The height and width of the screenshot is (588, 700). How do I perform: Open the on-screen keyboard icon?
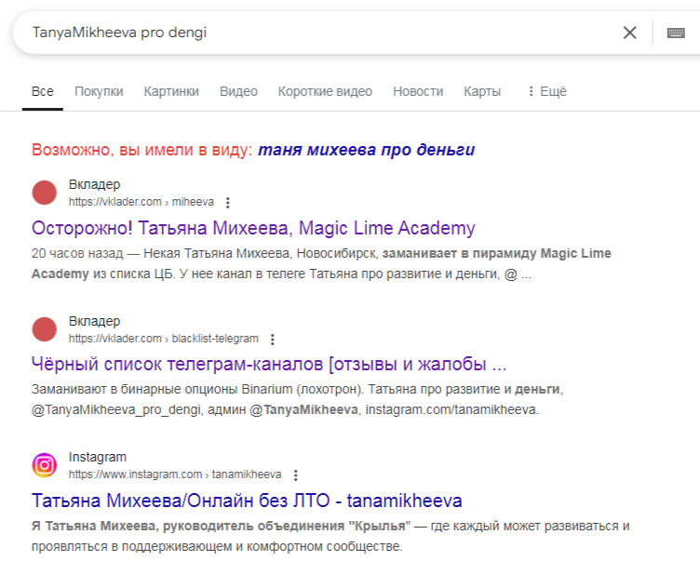[676, 33]
